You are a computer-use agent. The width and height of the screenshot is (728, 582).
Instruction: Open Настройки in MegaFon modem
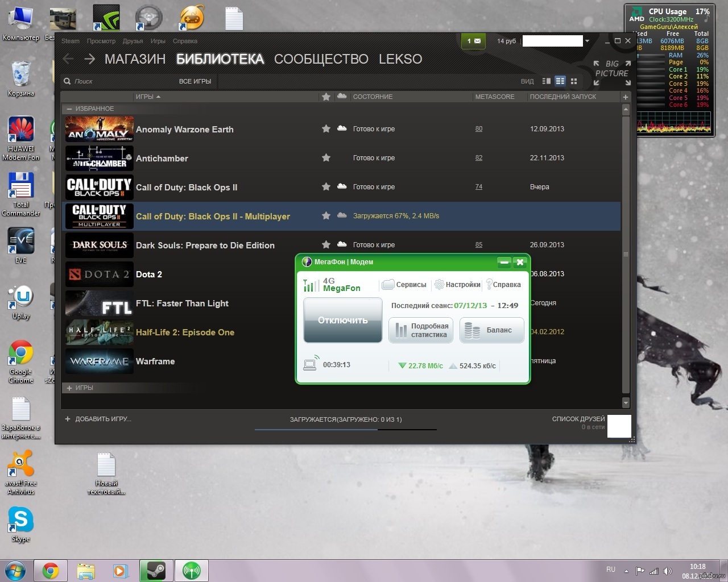point(457,284)
